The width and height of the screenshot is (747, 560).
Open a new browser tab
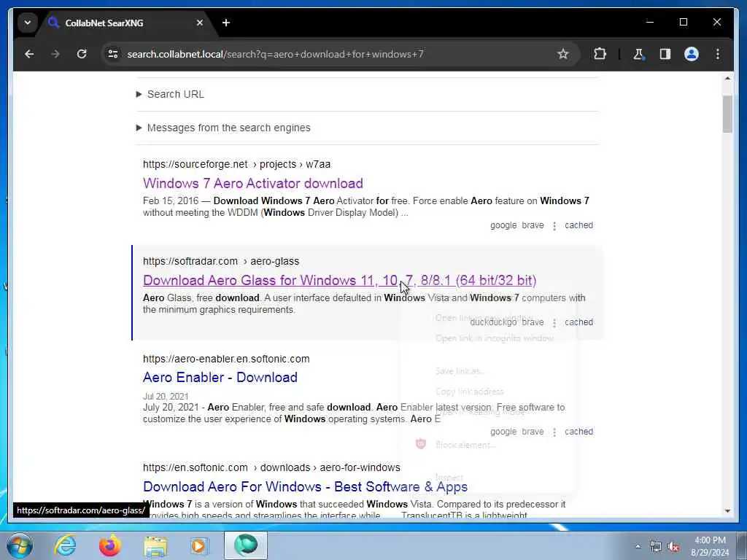pyautogui.click(x=226, y=23)
